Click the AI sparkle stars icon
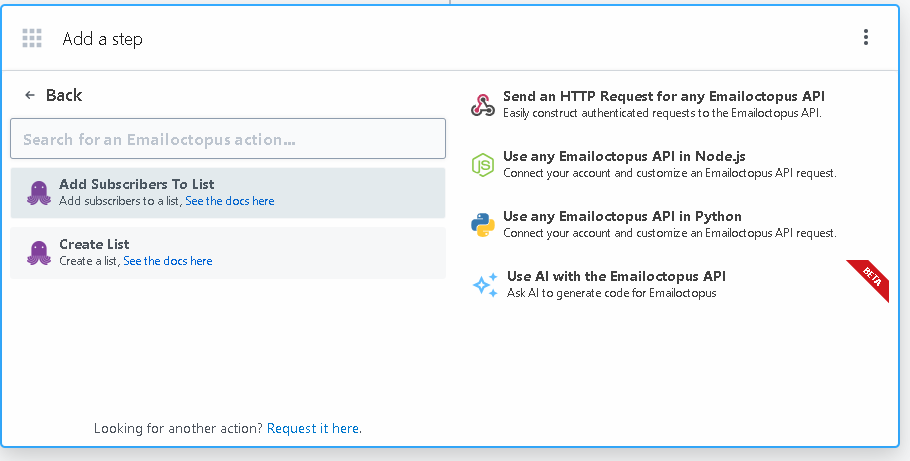Image resolution: width=910 pixels, height=461 pixels. tap(485, 285)
